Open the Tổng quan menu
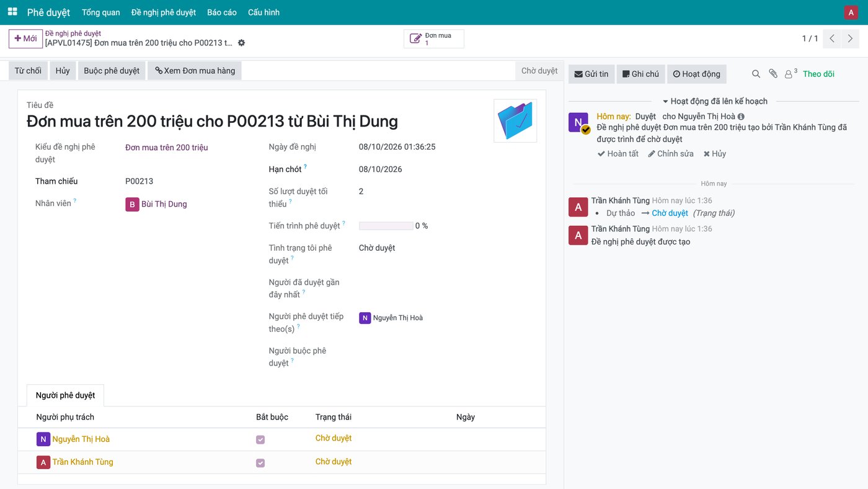The width and height of the screenshot is (868, 489). 101,12
